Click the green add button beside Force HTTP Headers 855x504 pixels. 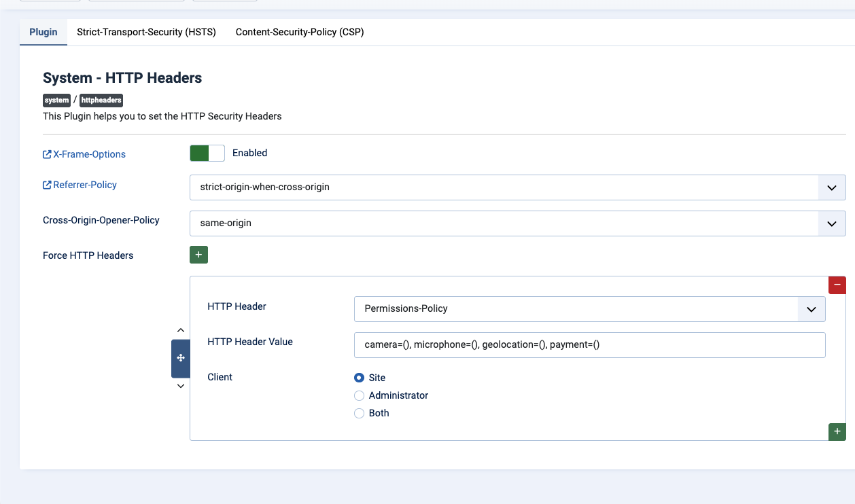(x=198, y=255)
